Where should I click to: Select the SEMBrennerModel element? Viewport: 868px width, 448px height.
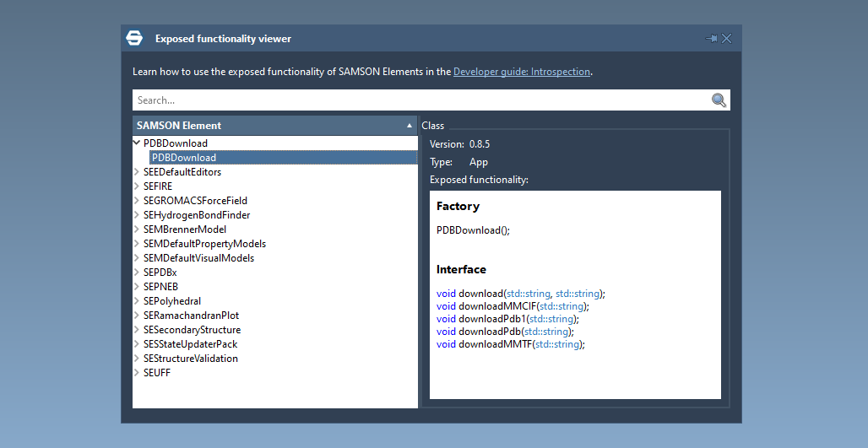point(184,229)
